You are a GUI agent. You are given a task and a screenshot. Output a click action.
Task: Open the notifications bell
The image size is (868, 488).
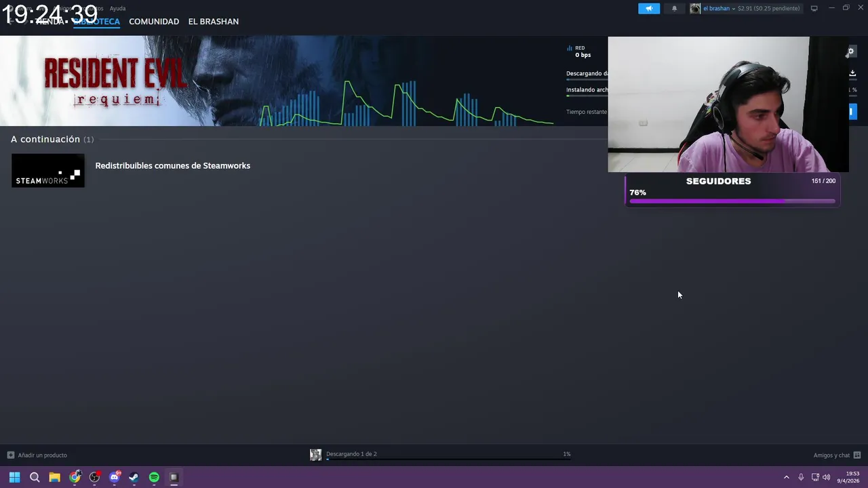(x=674, y=8)
